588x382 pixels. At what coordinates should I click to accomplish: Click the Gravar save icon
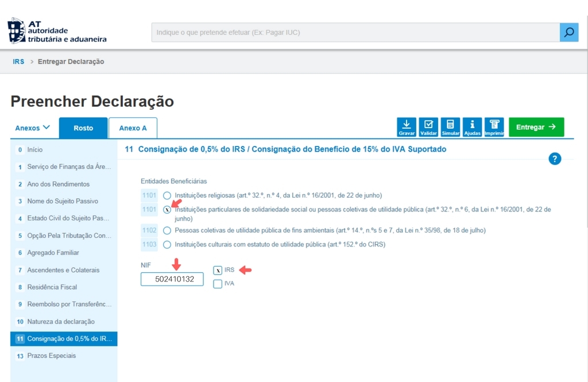coord(407,127)
